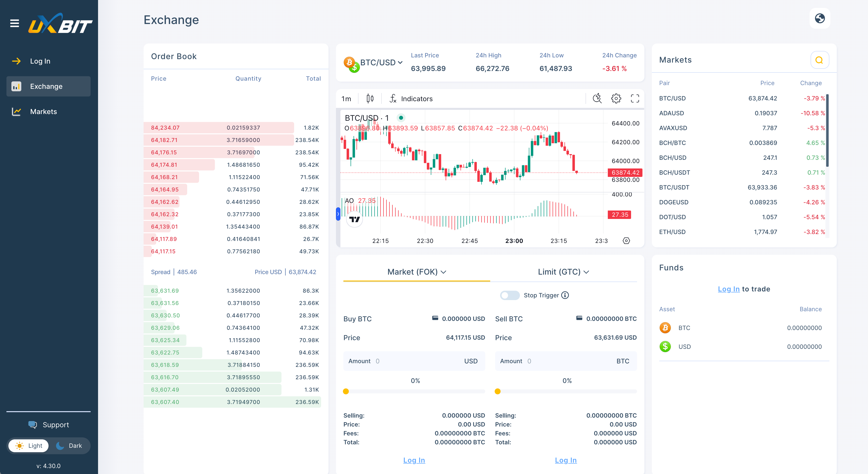Select the ADAUSD market row
868x474 pixels.
click(742, 113)
